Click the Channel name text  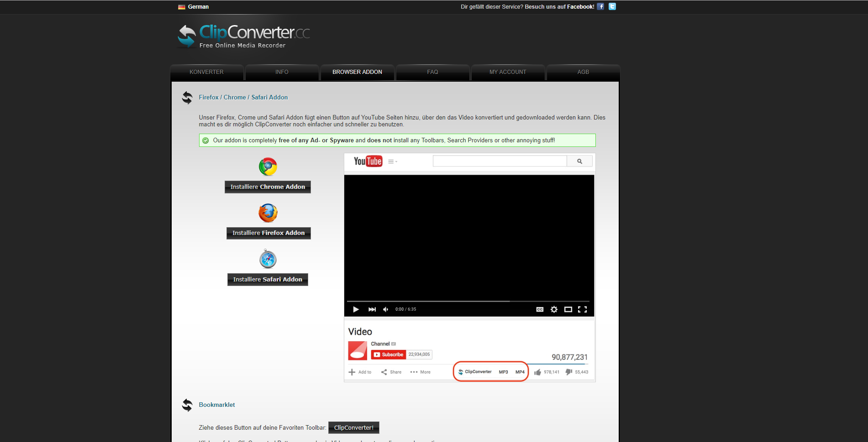(380, 344)
